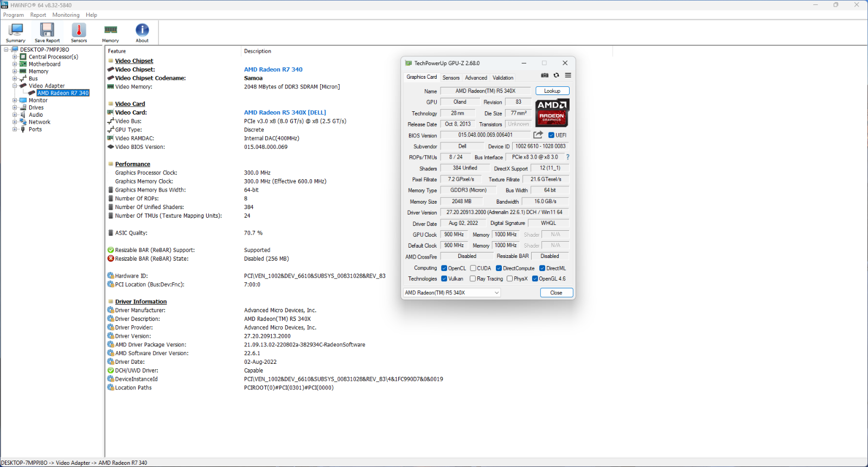Click the Description column header

tap(427, 51)
